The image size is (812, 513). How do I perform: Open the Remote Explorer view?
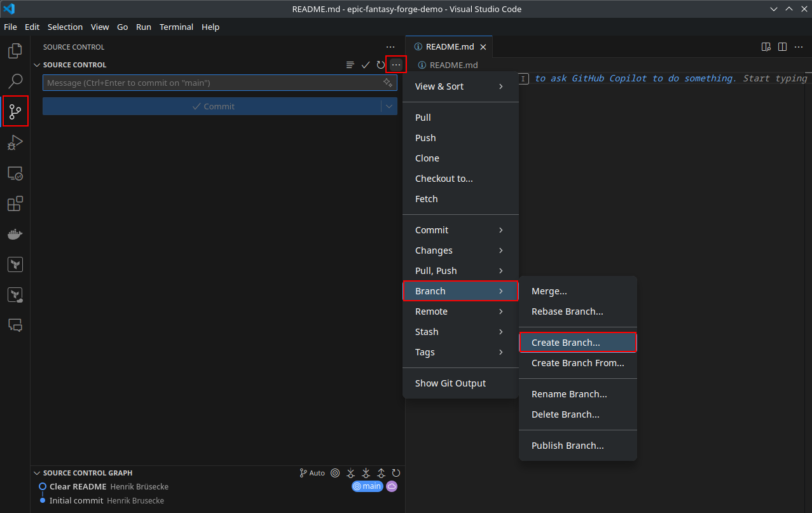(15, 173)
